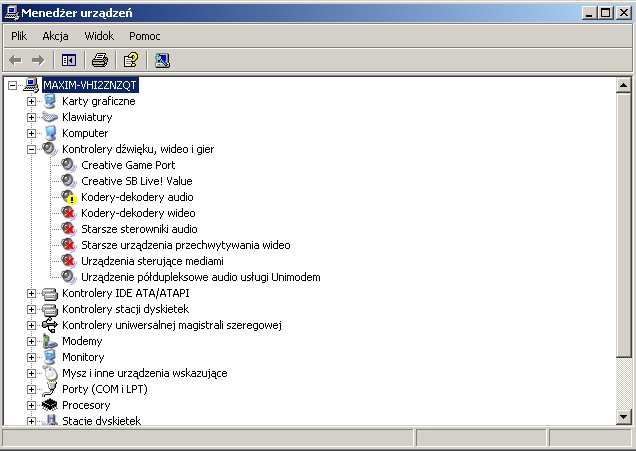
Task: Expand the Karty graficzne node
Action: [31, 101]
